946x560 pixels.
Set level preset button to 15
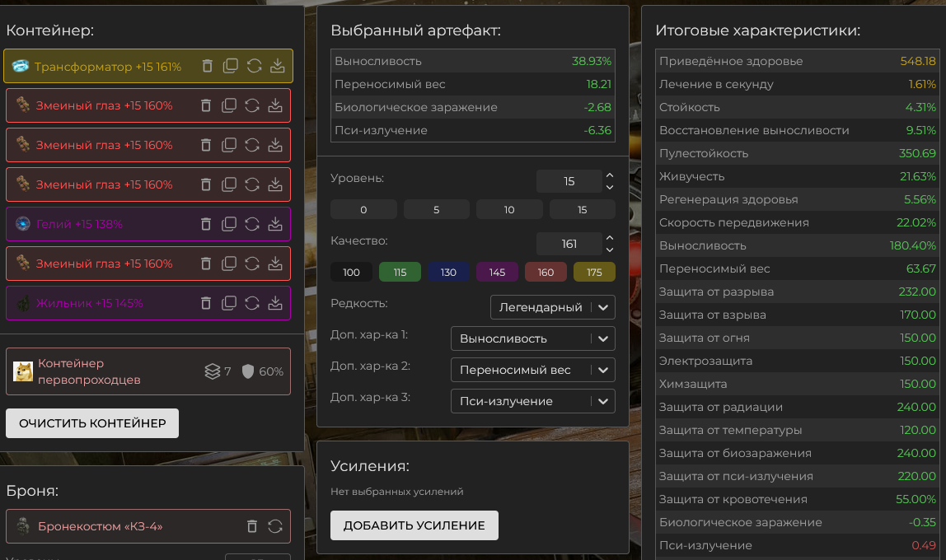click(x=583, y=209)
